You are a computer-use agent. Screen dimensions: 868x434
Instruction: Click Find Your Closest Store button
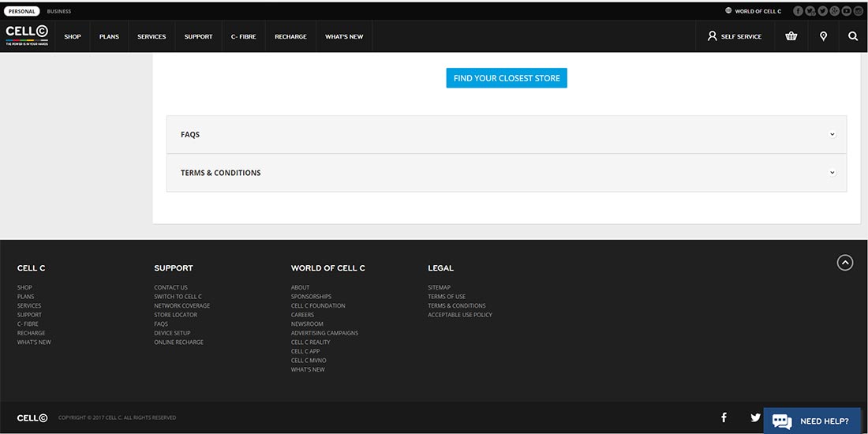click(x=507, y=78)
